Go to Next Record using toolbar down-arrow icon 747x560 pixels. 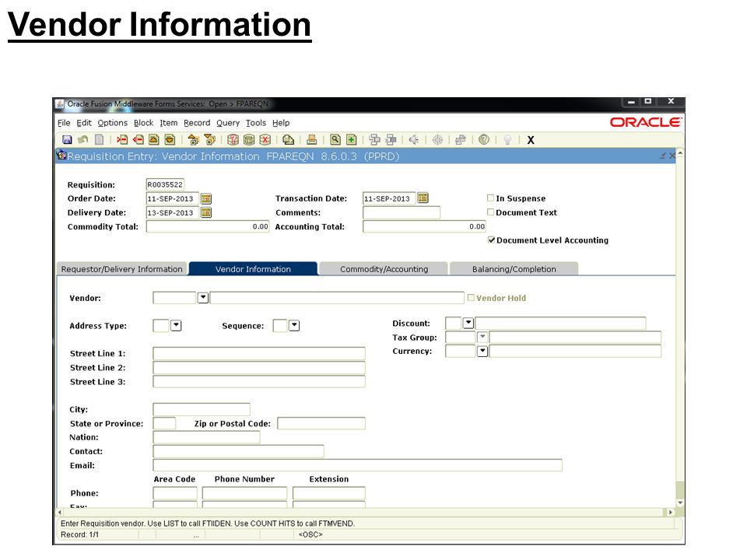pyautogui.click(x=170, y=139)
